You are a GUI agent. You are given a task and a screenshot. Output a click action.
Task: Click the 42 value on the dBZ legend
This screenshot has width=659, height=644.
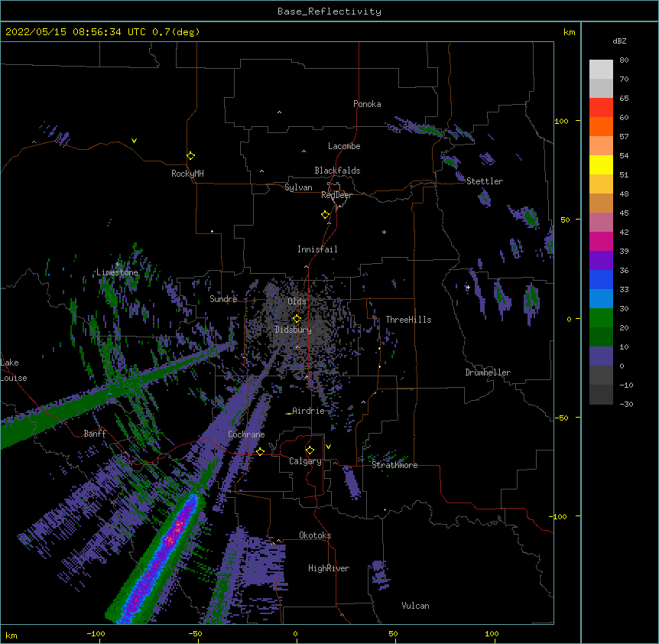point(624,232)
